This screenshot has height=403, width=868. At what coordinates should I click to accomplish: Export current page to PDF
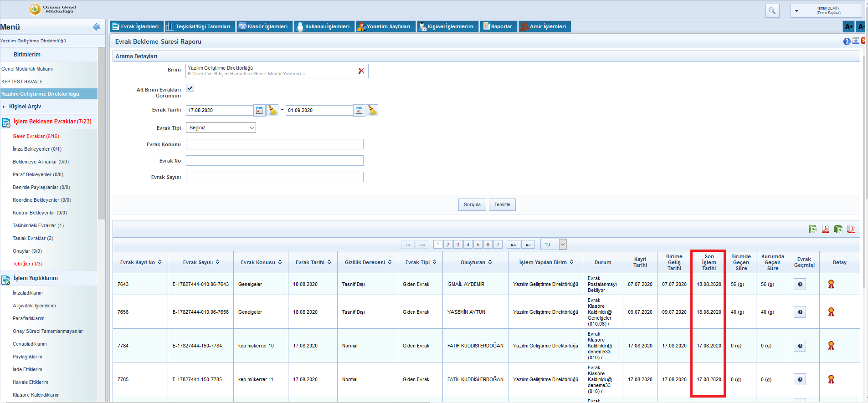point(825,229)
